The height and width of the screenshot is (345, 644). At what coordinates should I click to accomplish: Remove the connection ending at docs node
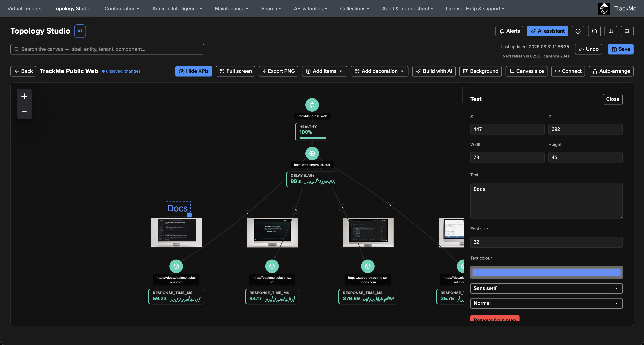[247, 214]
